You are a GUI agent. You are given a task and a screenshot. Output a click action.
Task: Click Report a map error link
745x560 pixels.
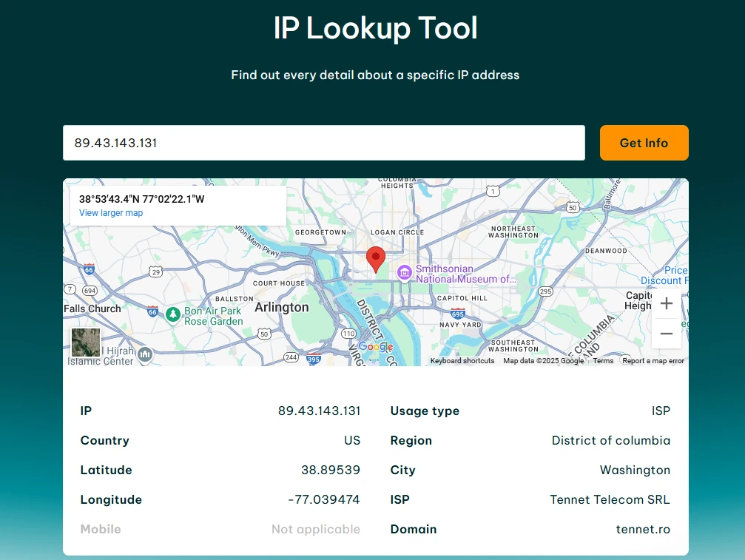click(x=653, y=361)
